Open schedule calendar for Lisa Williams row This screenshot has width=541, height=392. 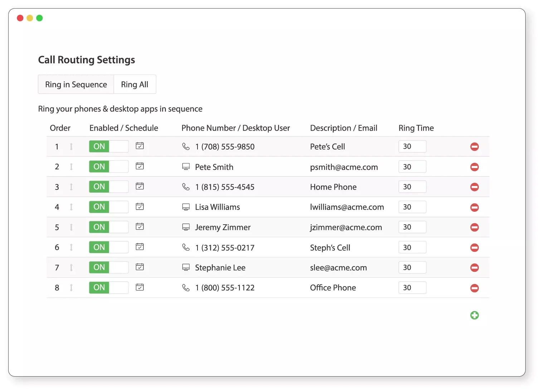point(140,206)
